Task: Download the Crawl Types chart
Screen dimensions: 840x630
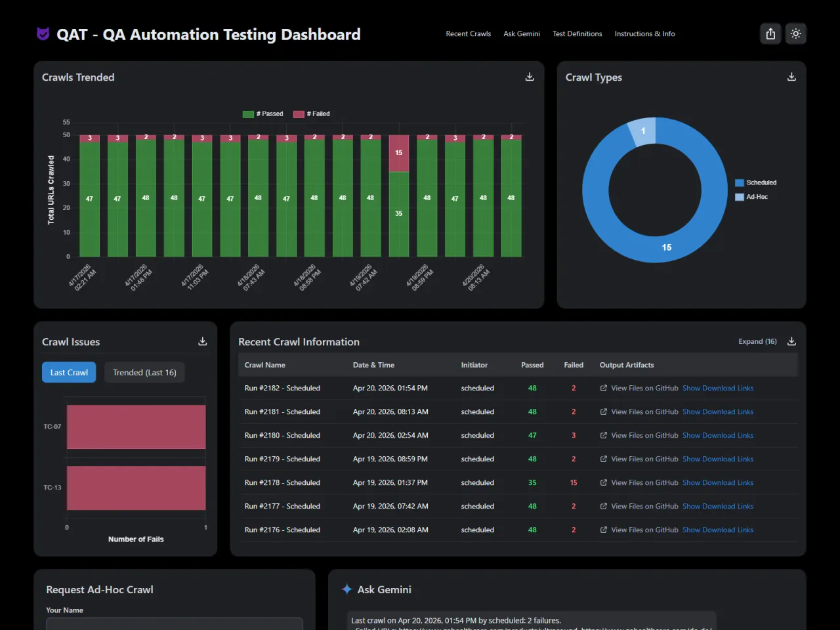Action: [x=791, y=76]
